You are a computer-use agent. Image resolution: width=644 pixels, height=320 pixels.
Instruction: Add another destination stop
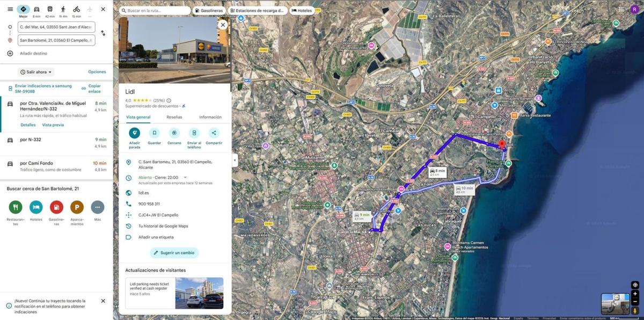tap(33, 54)
